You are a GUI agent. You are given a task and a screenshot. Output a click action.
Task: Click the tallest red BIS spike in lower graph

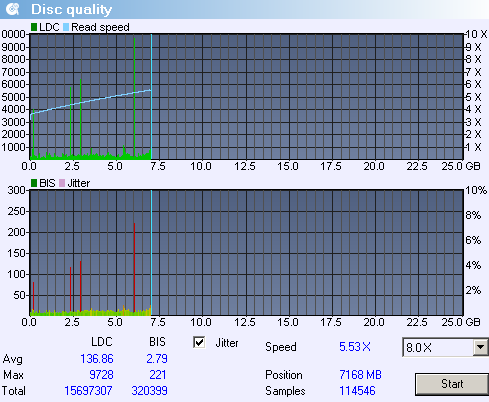coord(134,267)
